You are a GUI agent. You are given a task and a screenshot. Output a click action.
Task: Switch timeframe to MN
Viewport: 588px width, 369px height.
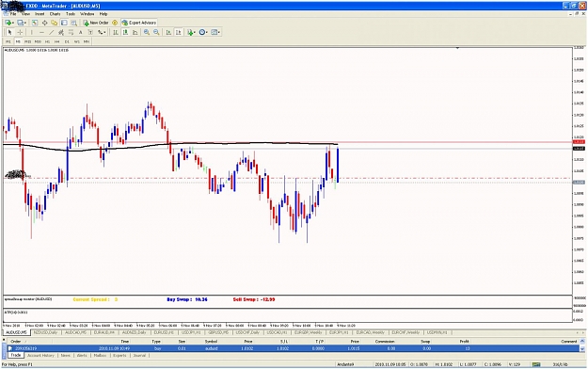(x=87, y=41)
